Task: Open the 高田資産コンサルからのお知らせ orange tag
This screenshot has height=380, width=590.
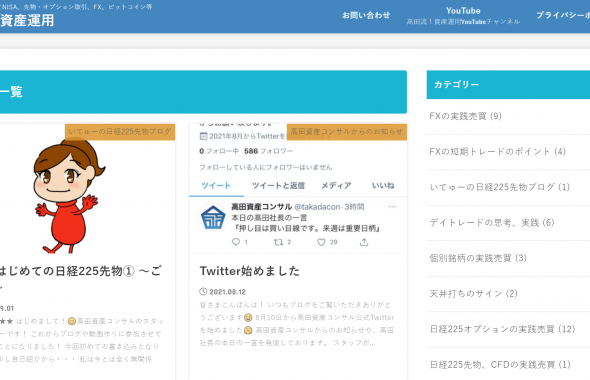Action: (347, 132)
